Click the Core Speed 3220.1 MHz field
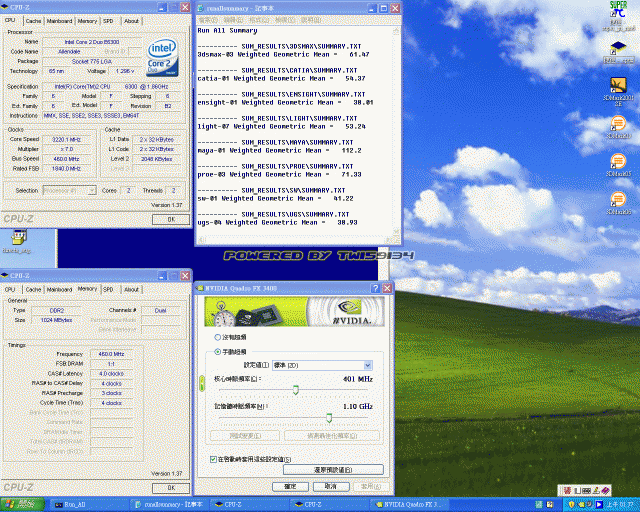 click(x=67, y=140)
